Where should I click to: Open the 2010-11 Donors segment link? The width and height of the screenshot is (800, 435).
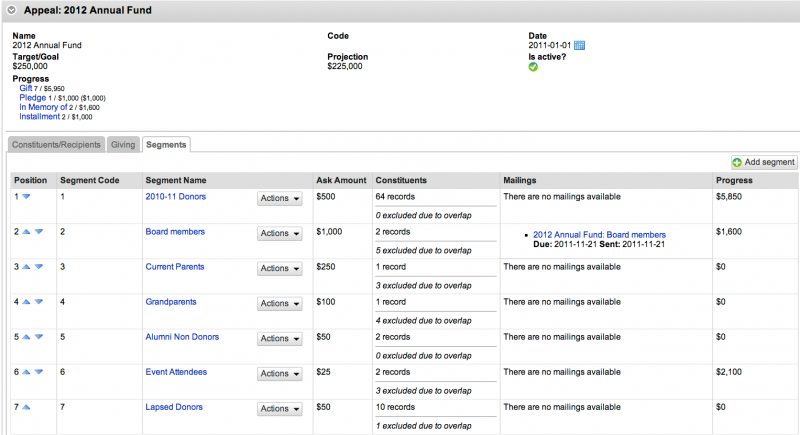[176, 197]
